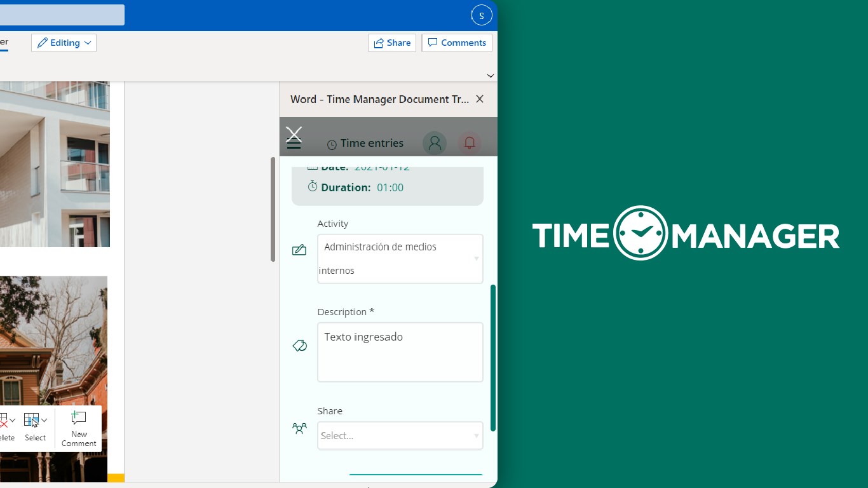Image resolution: width=868 pixels, height=488 pixels.
Task: Click the white building image
Action: click(55, 164)
